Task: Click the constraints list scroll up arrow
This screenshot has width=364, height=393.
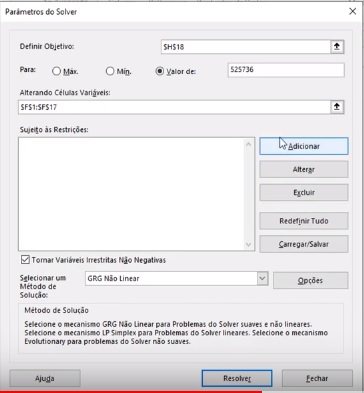Action: point(248,144)
